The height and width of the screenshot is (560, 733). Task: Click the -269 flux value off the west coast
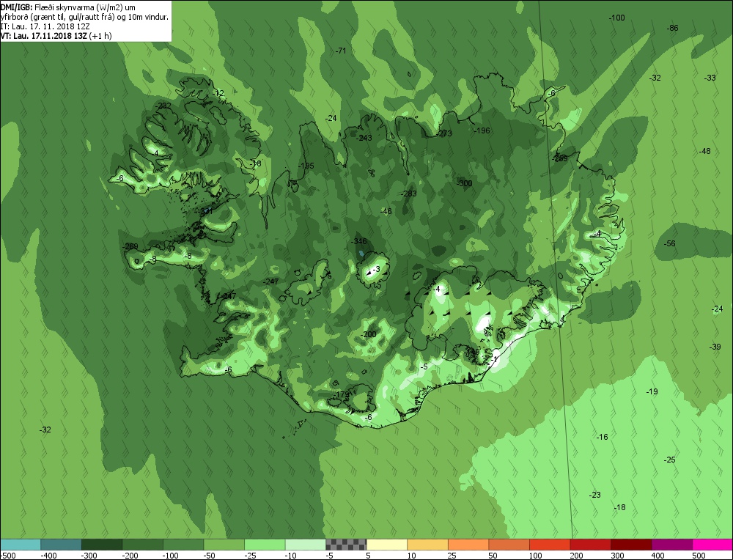[130, 246]
